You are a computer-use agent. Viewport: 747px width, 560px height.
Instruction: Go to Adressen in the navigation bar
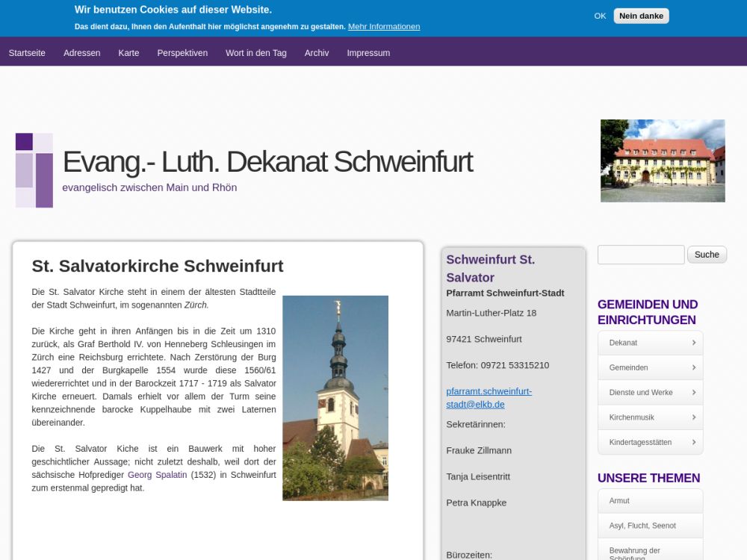[82, 53]
